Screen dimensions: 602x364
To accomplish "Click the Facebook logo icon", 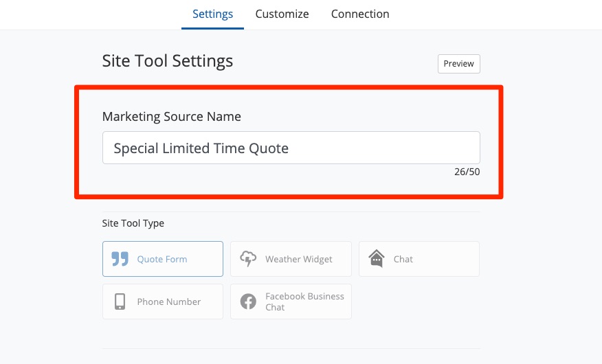I will click(248, 302).
